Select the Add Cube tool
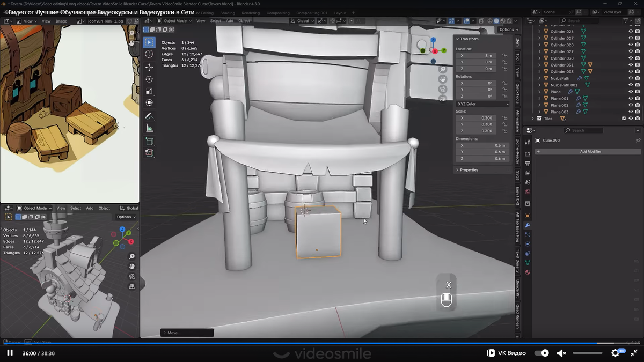This screenshot has width=644, height=362. click(x=149, y=141)
